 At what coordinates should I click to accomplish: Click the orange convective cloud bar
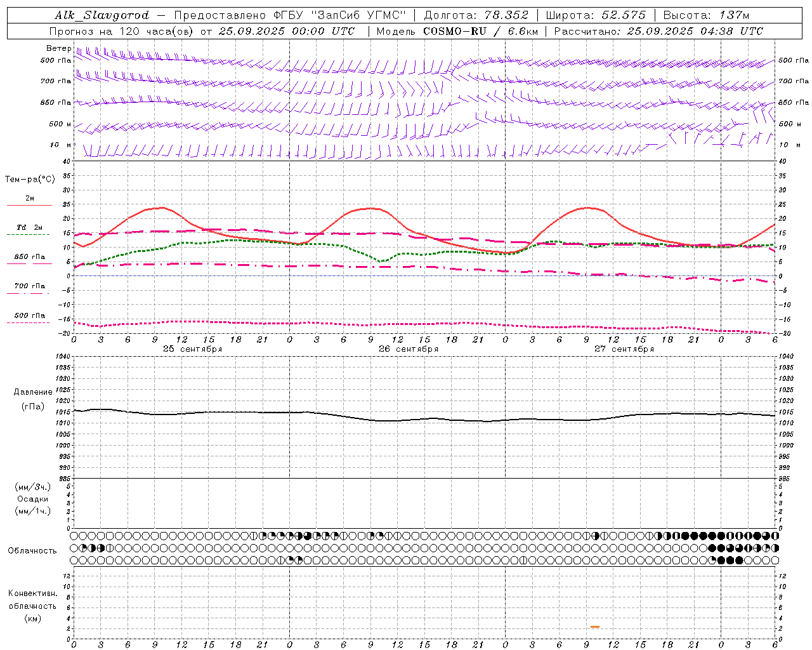tap(595, 627)
